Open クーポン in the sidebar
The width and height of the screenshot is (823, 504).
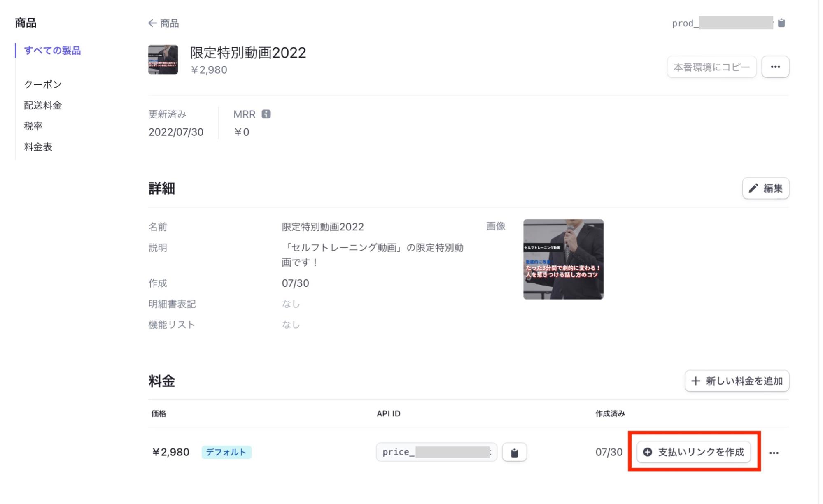point(43,84)
